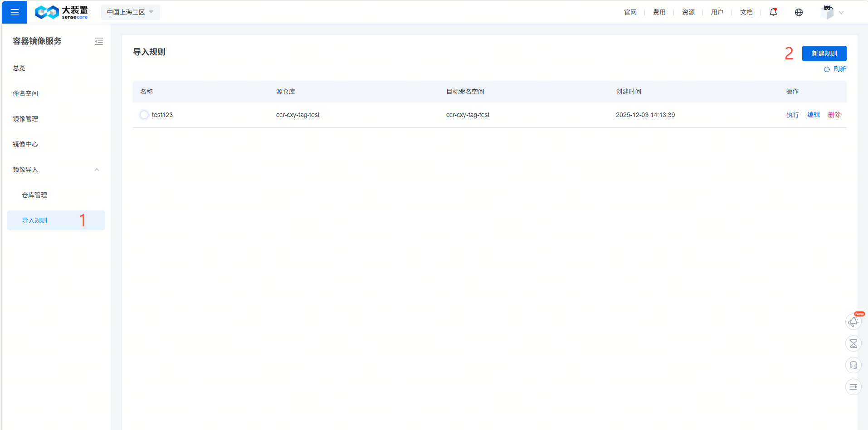Open customer support headset icon
Image resolution: width=868 pixels, height=430 pixels.
point(853,365)
